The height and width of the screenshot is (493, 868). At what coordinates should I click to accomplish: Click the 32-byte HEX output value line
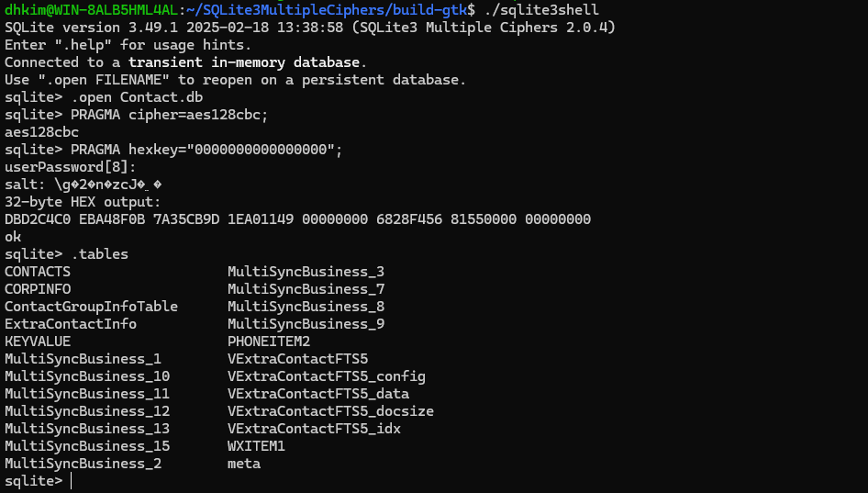point(297,219)
